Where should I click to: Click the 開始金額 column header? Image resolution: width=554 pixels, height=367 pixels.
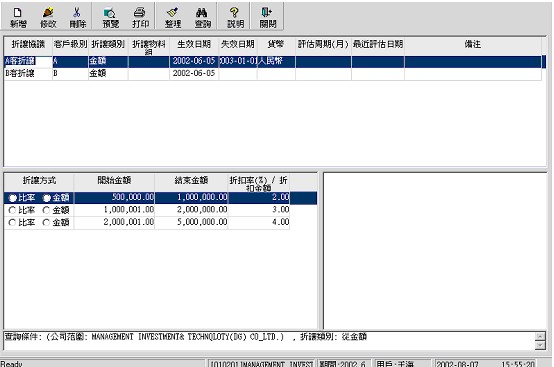pos(114,182)
